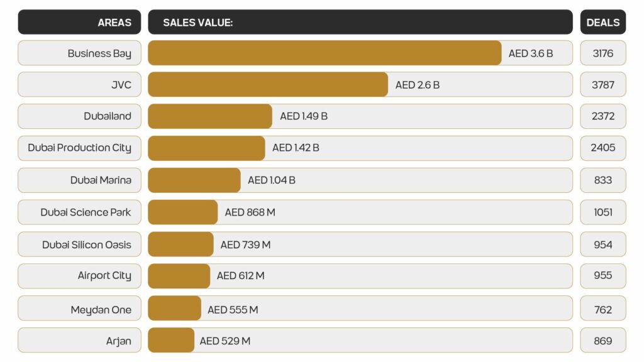Click the AED 2.6 B value text
This screenshot has width=644, height=362.
pos(417,85)
